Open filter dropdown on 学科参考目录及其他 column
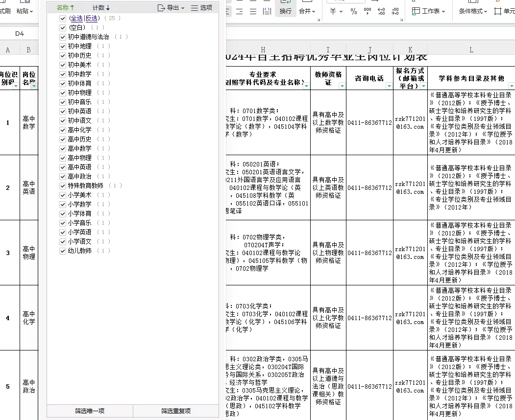 511,85
